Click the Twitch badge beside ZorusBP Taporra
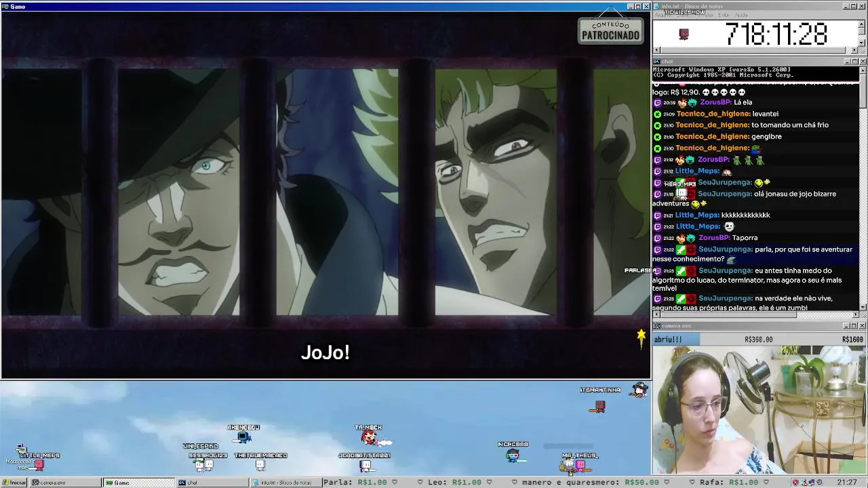 point(657,239)
